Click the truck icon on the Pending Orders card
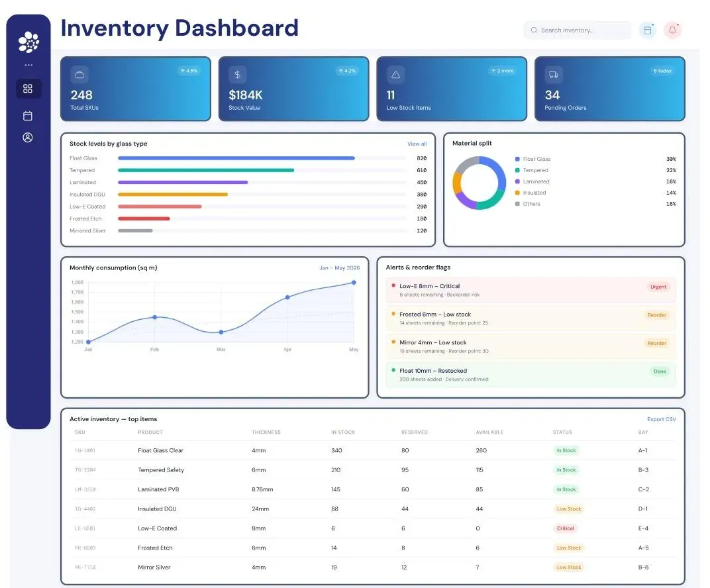The height and width of the screenshot is (588, 710). point(554,75)
